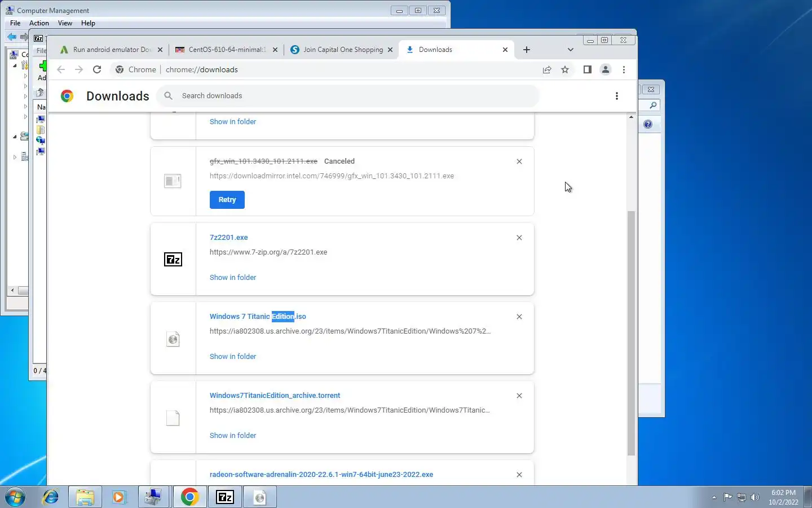This screenshot has height=508, width=812.
Task: Launch Internet Explorer from taskbar
Action: click(51, 497)
